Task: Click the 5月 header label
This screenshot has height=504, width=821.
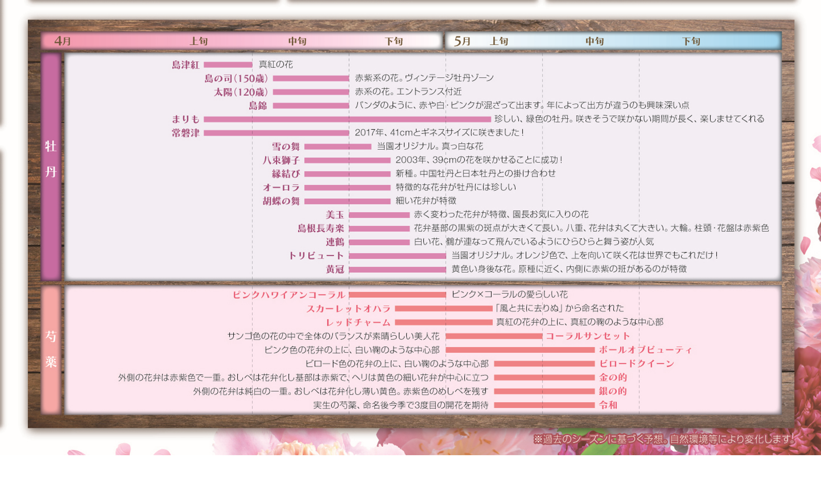Action: (462, 41)
